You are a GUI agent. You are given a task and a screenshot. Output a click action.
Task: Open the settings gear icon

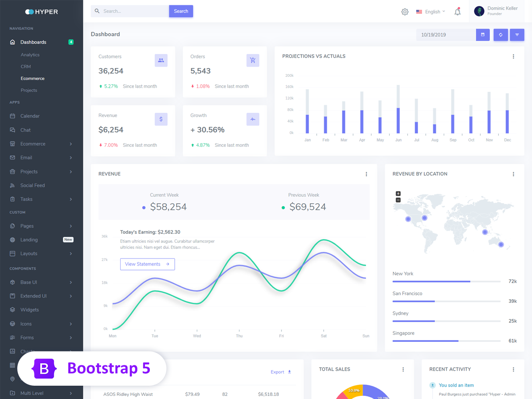(x=404, y=12)
